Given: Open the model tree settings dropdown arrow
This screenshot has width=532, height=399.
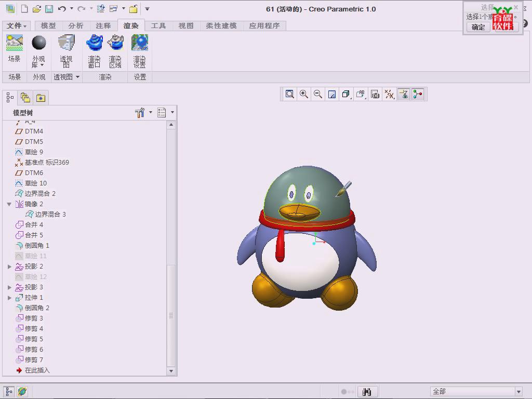Looking at the screenshot, I should 151,112.
